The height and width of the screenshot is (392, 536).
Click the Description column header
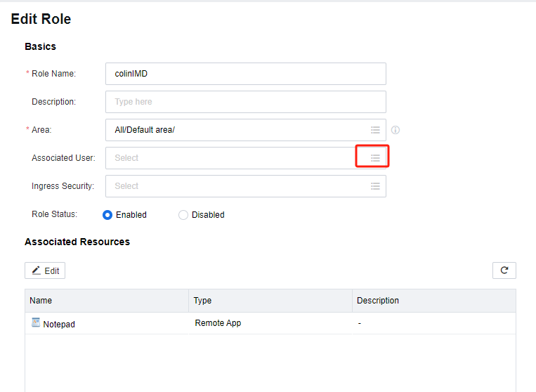[x=378, y=301]
